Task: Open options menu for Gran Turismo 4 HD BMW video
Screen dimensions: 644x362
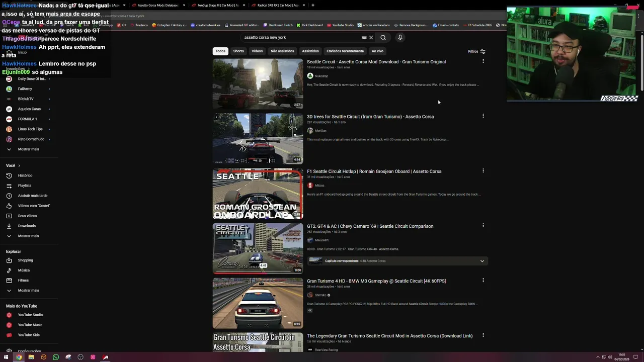Action: pos(483,281)
